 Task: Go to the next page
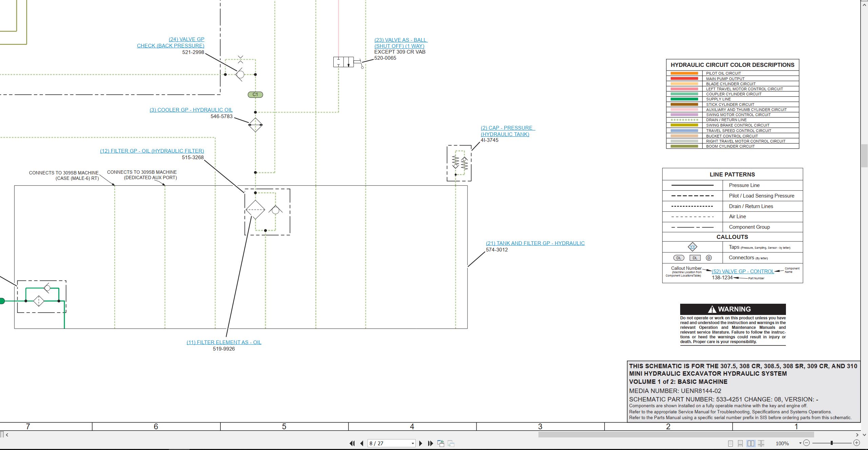(421, 443)
